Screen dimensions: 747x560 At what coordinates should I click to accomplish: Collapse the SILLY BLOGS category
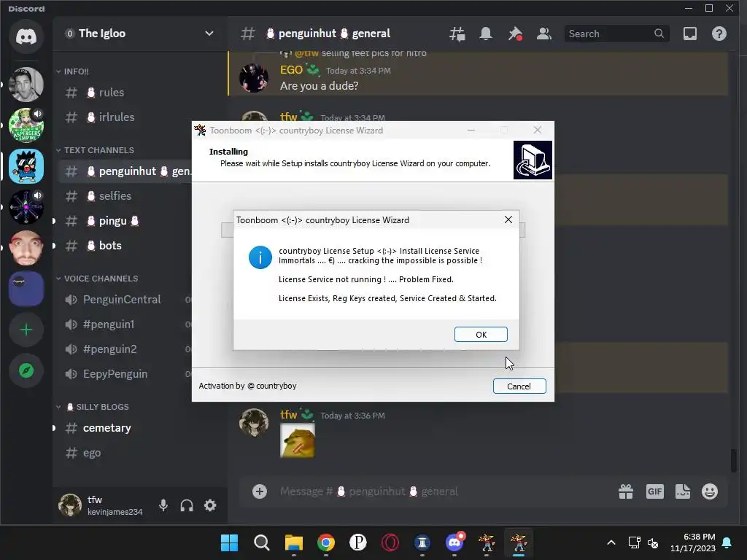click(93, 407)
